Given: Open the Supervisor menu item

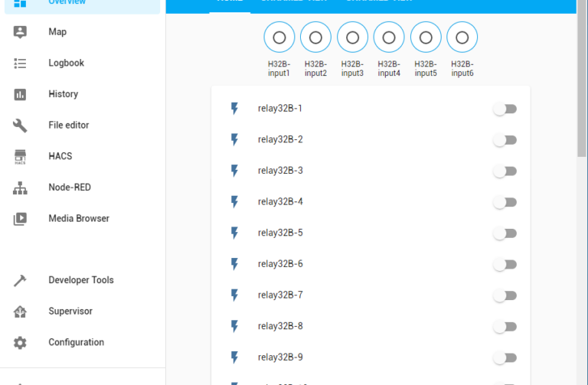Looking at the screenshot, I should (x=70, y=312).
